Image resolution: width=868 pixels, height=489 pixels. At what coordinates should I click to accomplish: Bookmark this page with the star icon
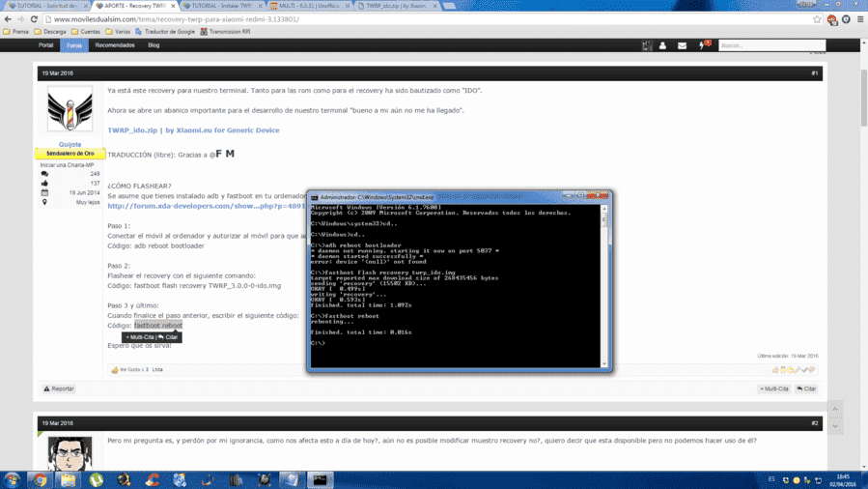(817, 19)
